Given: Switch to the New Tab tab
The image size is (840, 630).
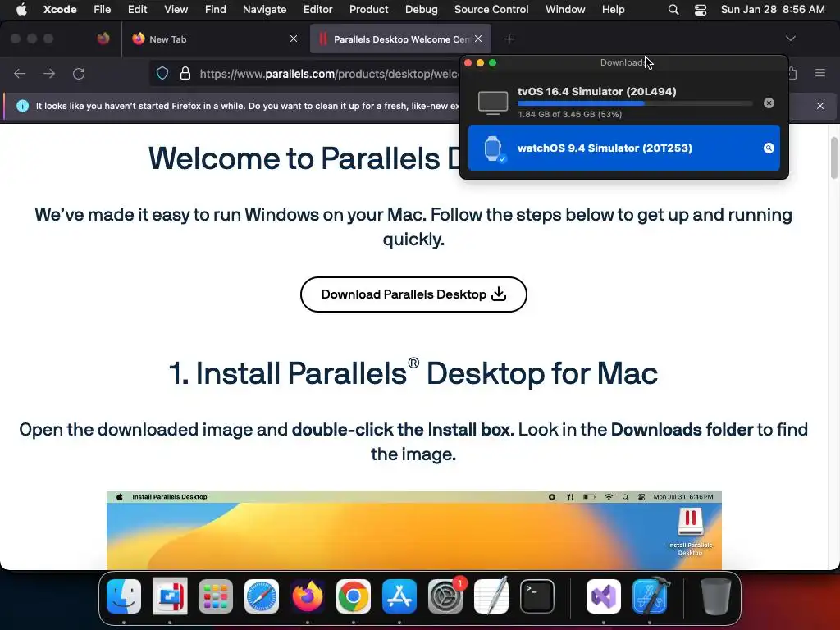Looking at the screenshot, I should tap(212, 39).
